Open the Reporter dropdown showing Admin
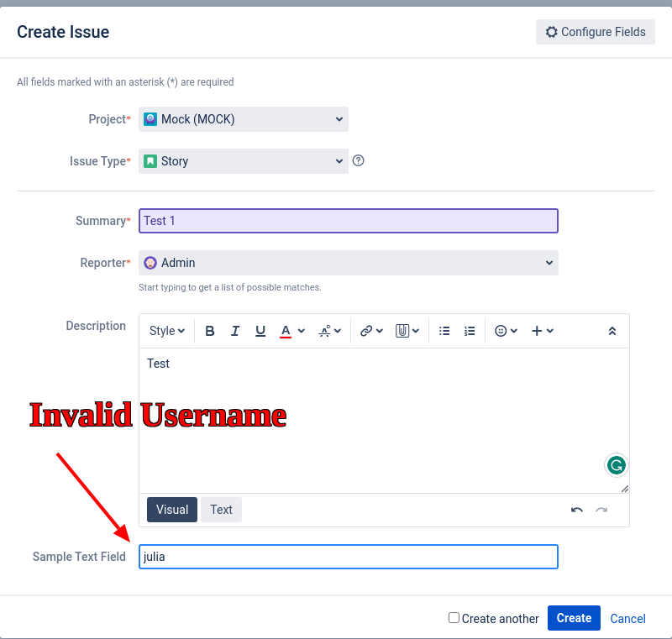672x639 pixels. (x=349, y=263)
